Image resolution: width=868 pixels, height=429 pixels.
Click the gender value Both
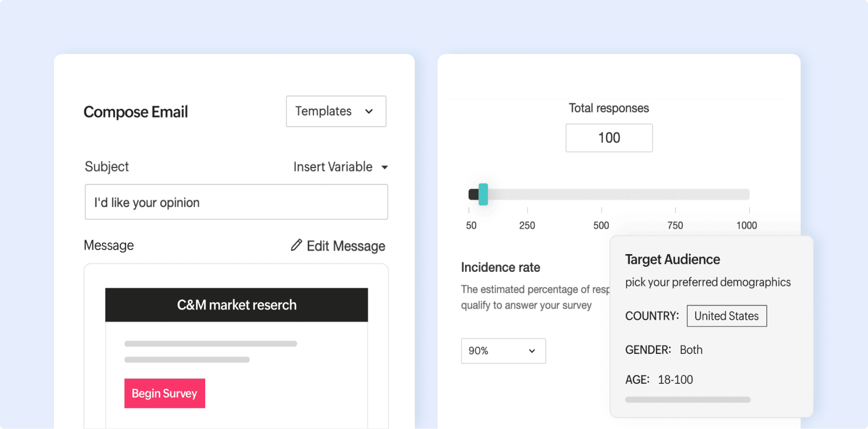coord(691,350)
